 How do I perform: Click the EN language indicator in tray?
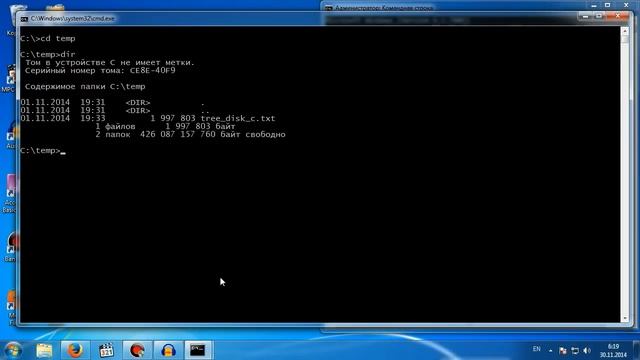537,349
